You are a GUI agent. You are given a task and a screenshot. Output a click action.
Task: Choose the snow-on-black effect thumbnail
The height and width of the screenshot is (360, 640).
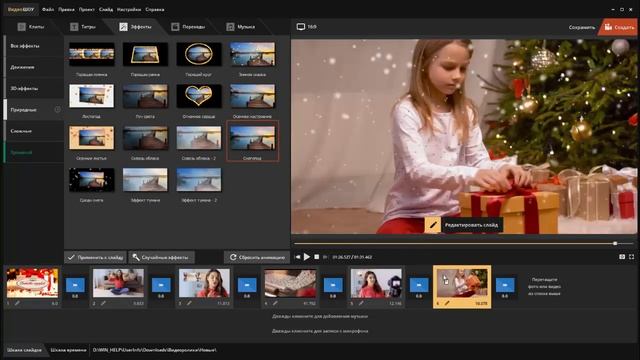pyautogui.click(x=91, y=180)
